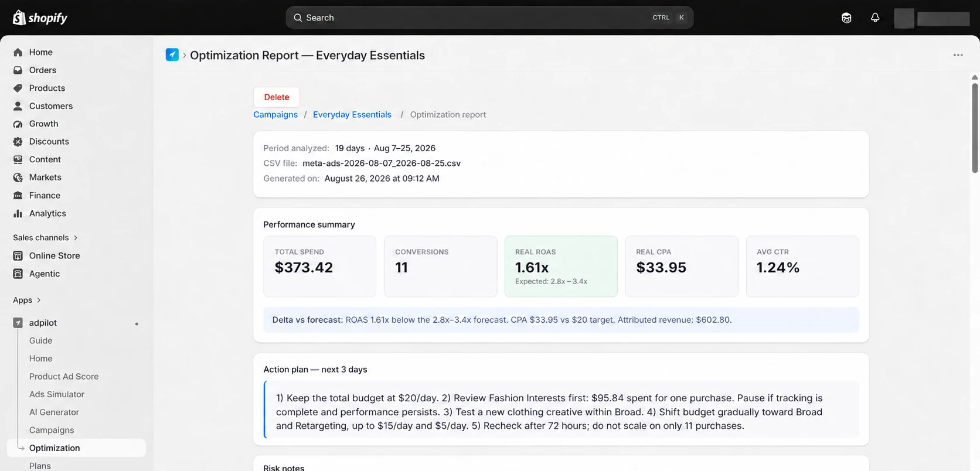980x471 pixels.
Task: Open adpilot Guide page
Action: click(x=41, y=340)
